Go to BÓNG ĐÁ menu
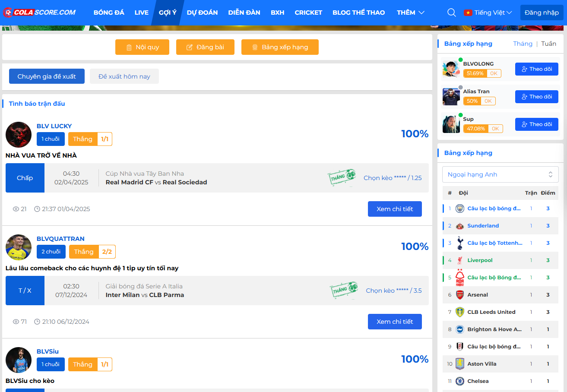The width and height of the screenshot is (567, 392). (109, 13)
